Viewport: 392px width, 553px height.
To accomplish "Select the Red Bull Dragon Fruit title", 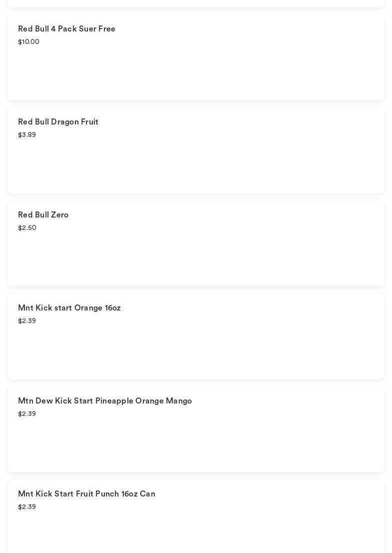I will (58, 122).
